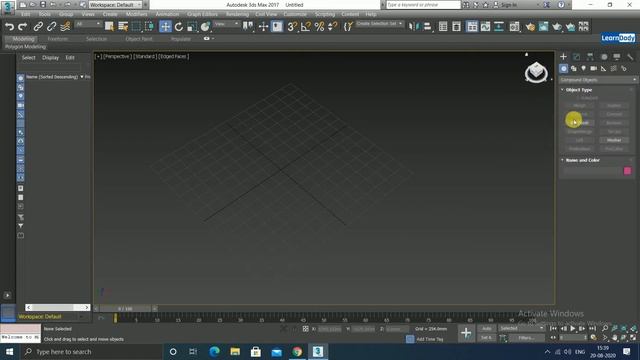
Task: Pick the Select and Move tool
Action: pyautogui.click(x=165, y=27)
